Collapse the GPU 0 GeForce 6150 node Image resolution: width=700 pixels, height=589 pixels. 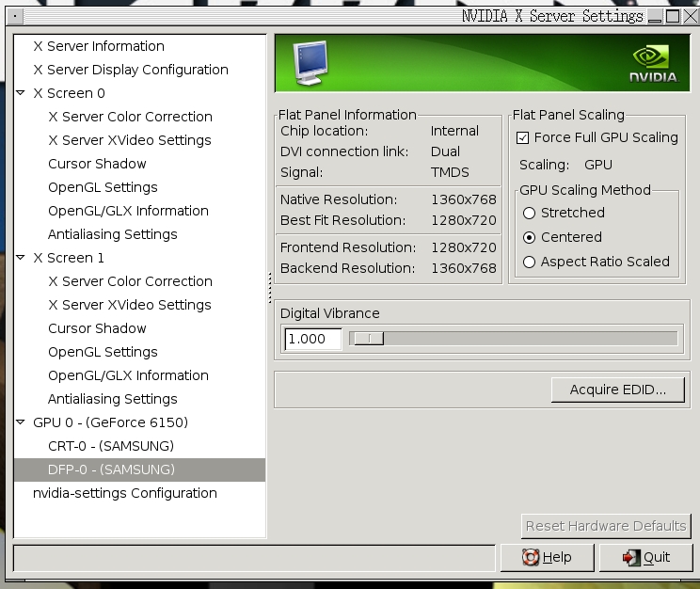coord(21,422)
